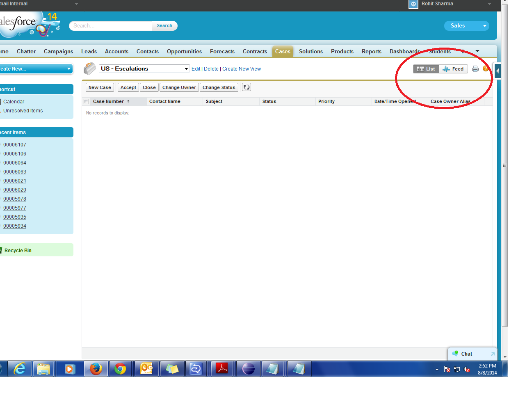The width and height of the screenshot is (525, 420).
Task: Click the Cases briefcase icon beside the view selector
Action: tap(90, 68)
